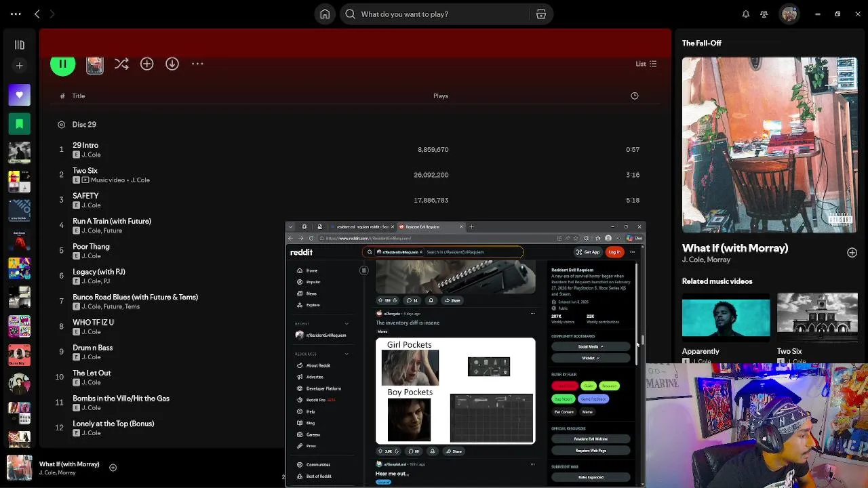The width and height of the screenshot is (868, 488).
Task: Add What If to library in Now Playing
Action: (852, 253)
